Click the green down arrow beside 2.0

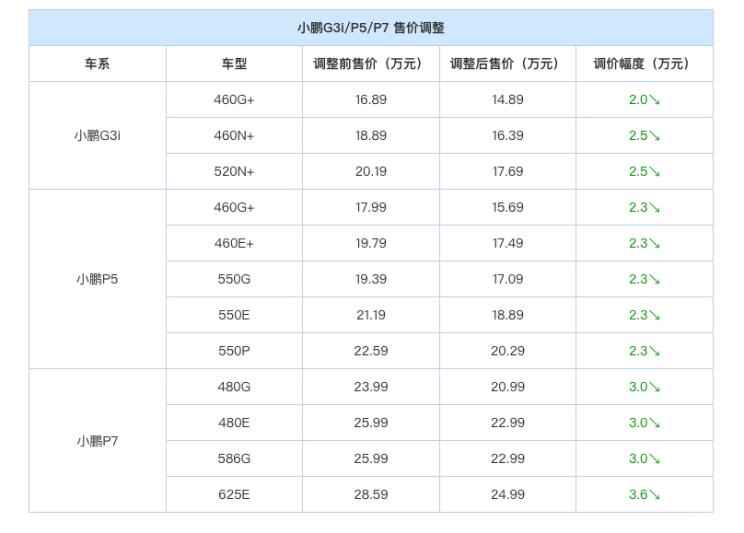pos(655,100)
